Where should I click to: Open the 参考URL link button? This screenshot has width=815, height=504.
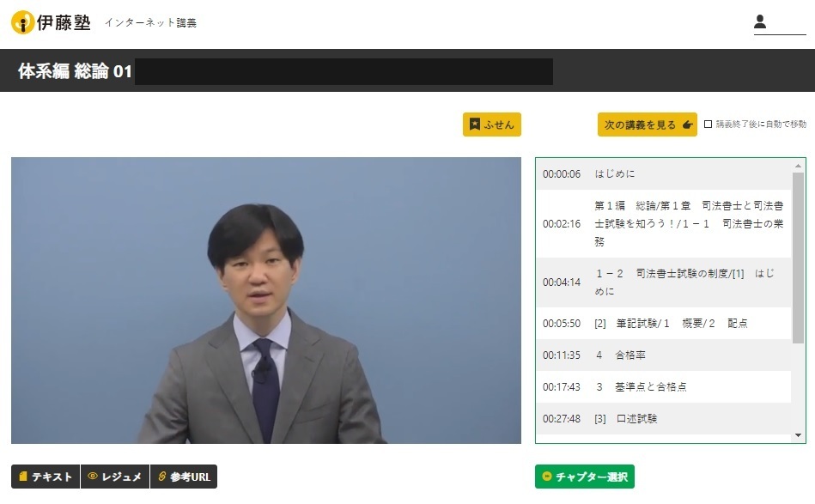click(x=183, y=477)
